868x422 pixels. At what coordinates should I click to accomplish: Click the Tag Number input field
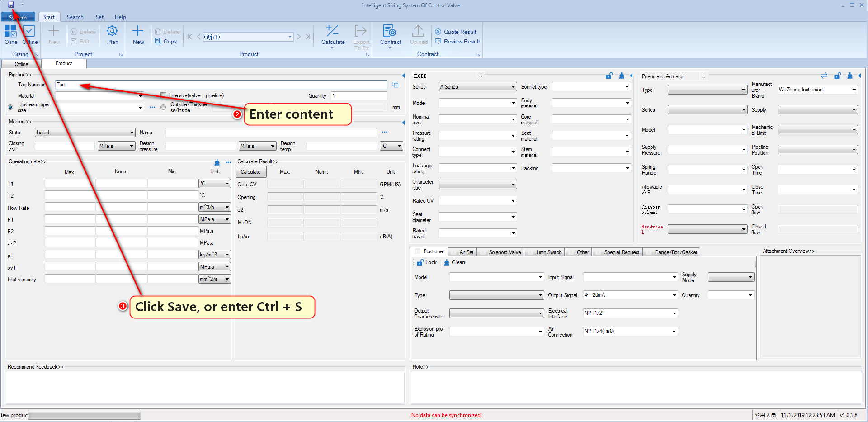click(221, 85)
